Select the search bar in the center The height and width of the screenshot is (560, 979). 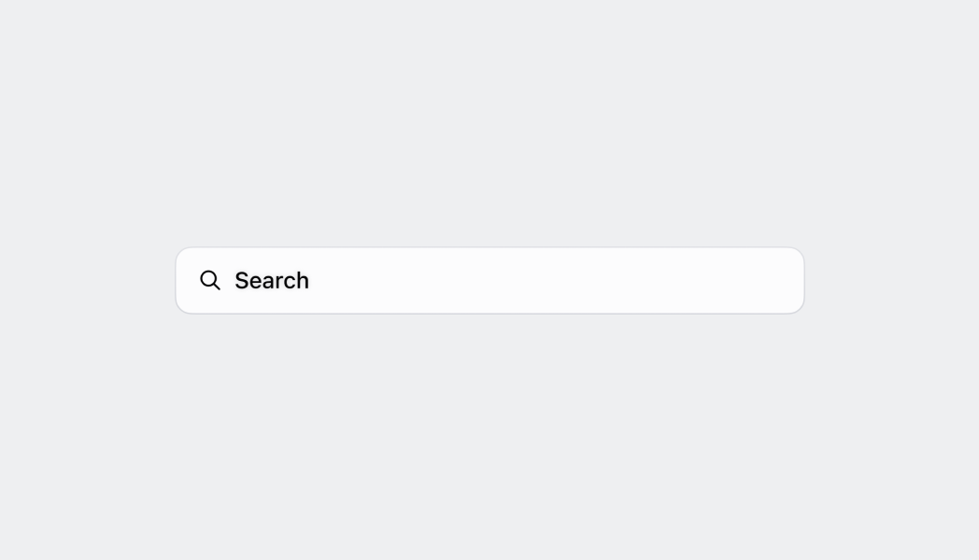489,280
